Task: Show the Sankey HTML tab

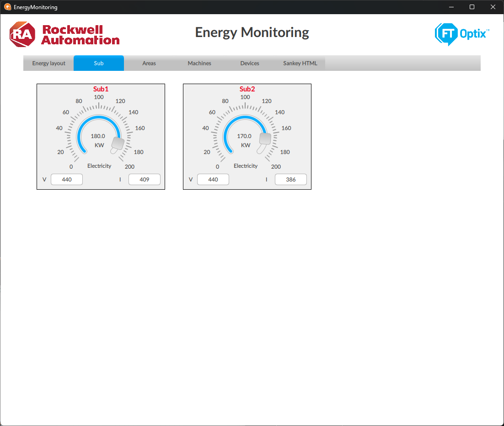Action: pos(300,63)
